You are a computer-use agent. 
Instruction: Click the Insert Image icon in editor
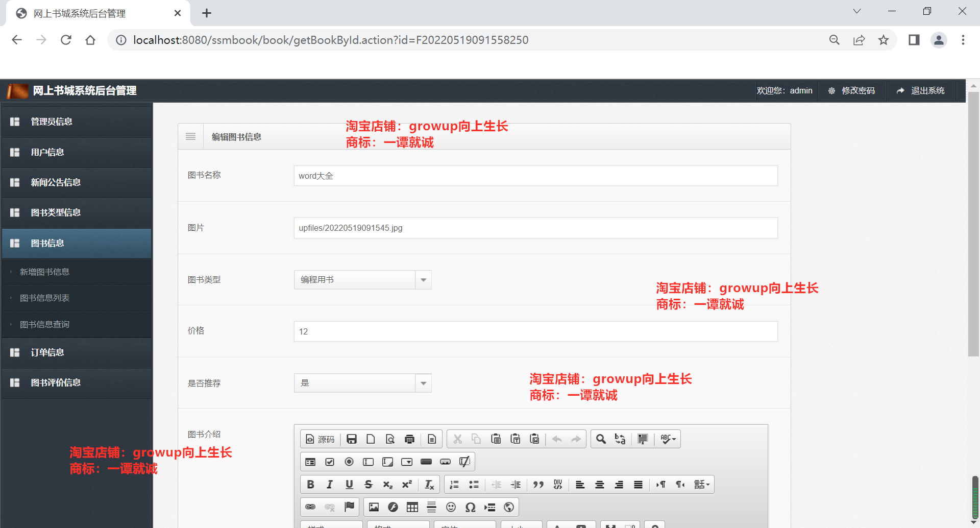tap(374, 507)
